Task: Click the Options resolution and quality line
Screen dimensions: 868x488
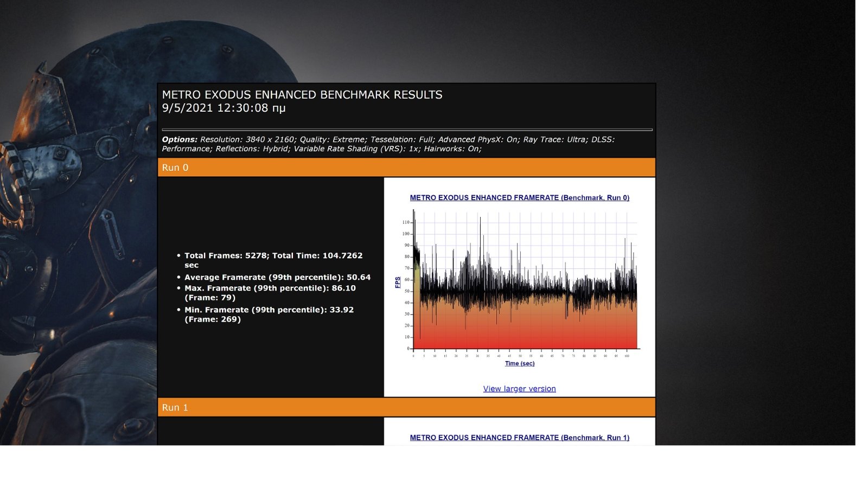Action: point(388,144)
